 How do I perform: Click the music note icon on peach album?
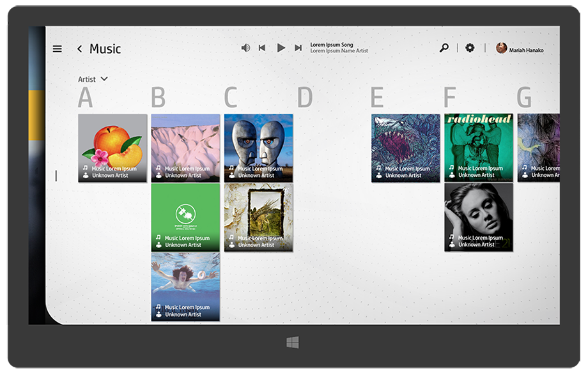86,167
